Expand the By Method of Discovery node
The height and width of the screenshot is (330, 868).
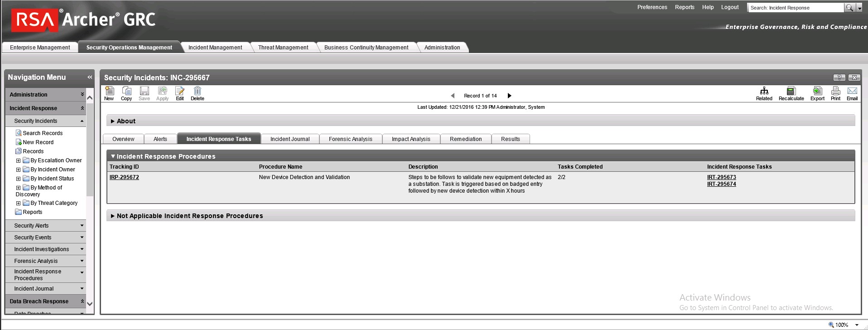tap(18, 188)
